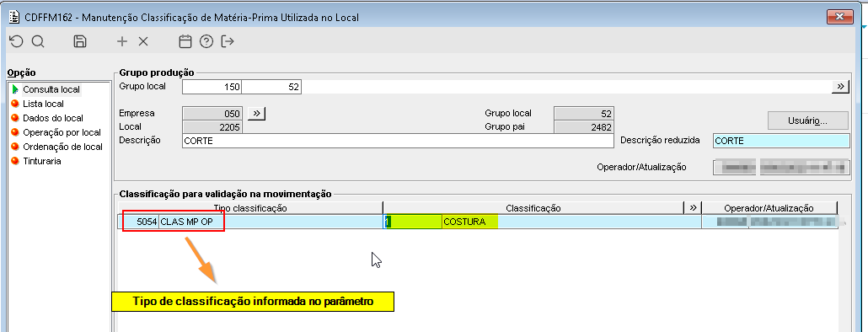Select the CLAS MP OP cell
Screen dimensions: 868x332
click(271, 222)
